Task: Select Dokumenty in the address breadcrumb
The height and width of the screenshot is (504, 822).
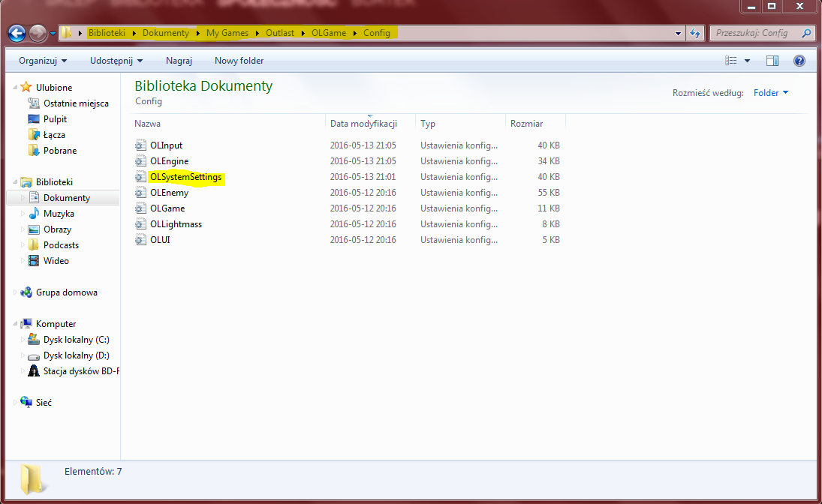Action: click(166, 33)
